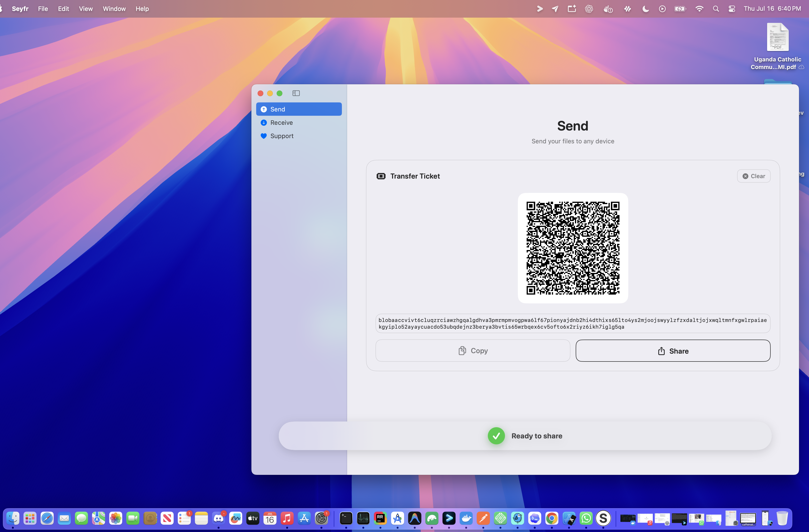This screenshot has height=532, width=809.
Task: Open Terminal from the Dock
Action: point(346,518)
